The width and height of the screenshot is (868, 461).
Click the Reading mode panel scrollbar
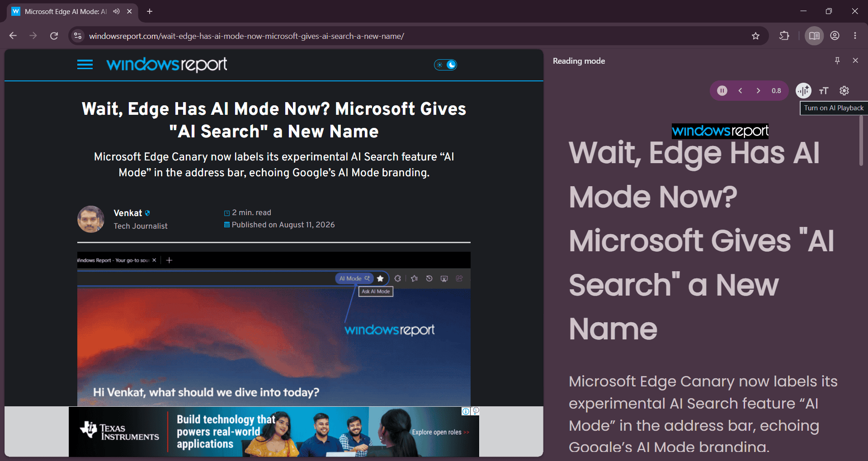click(861, 141)
